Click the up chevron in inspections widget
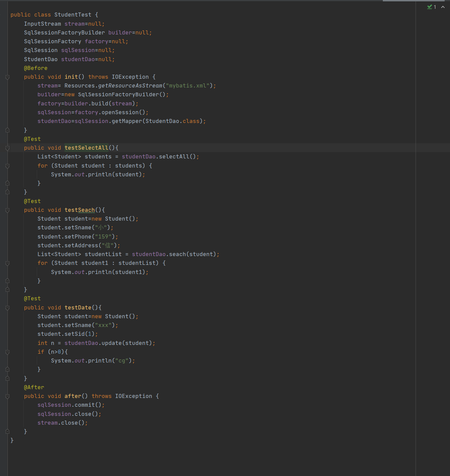450x476 pixels. pyautogui.click(x=443, y=7)
